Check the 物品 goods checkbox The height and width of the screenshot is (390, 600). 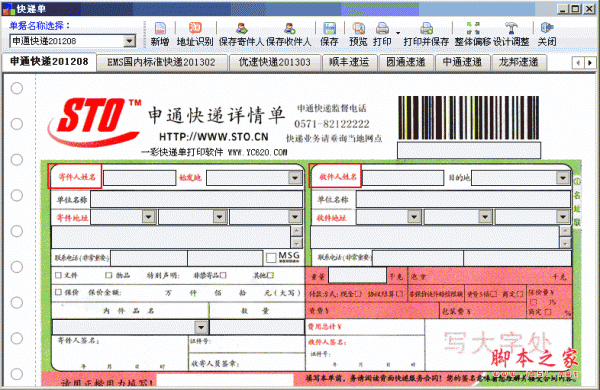pos(109,275)
